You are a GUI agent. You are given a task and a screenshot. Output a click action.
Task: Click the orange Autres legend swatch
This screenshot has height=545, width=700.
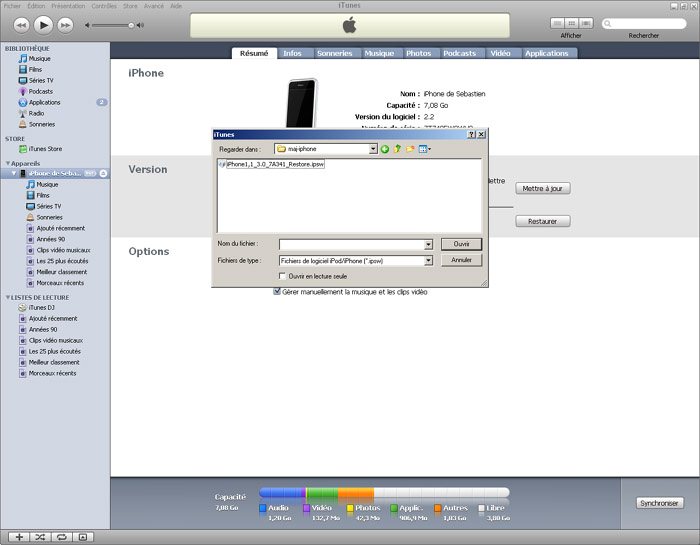438,508
